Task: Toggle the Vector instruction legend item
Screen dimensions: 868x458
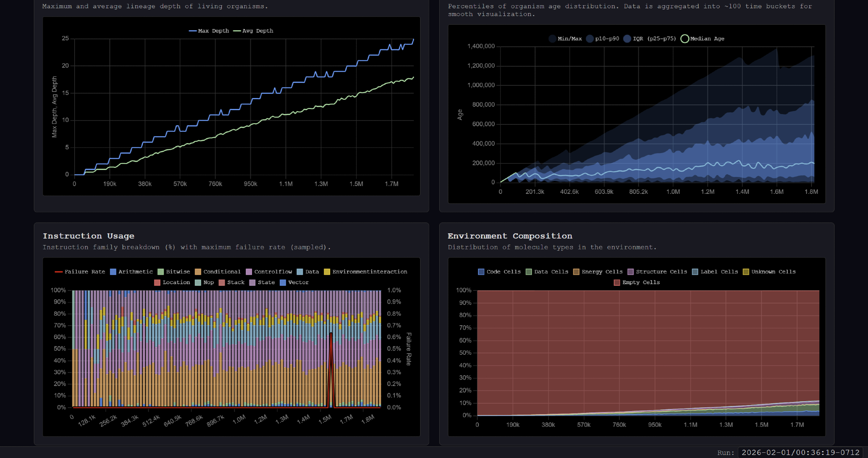Action: coord(294,282)
